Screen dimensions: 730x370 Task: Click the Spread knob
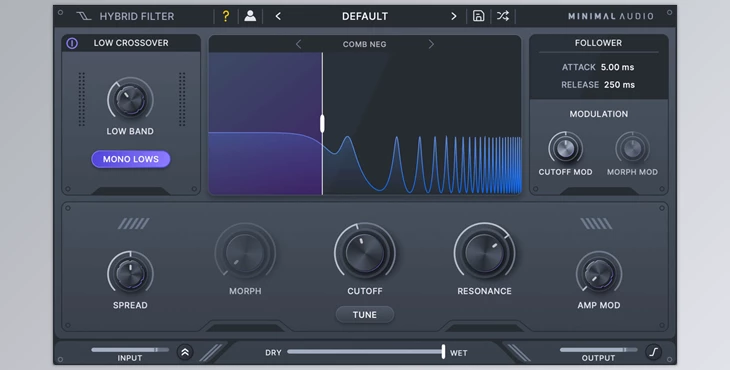click(130, 274)
